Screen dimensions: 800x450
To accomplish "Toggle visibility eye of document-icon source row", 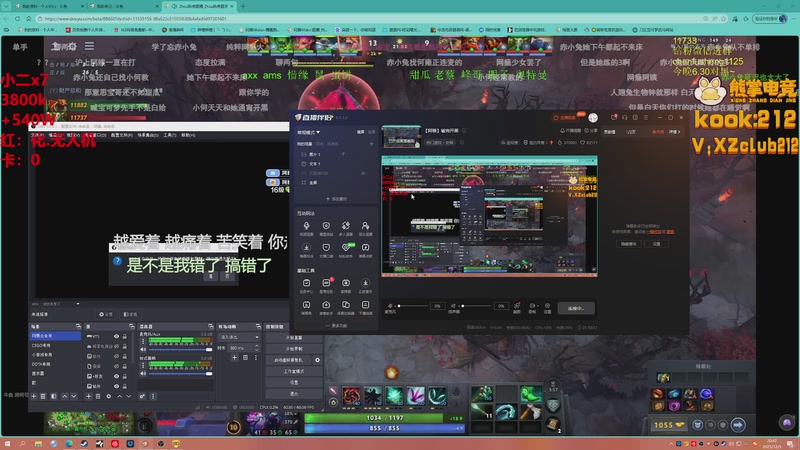I will coord(116,366).
